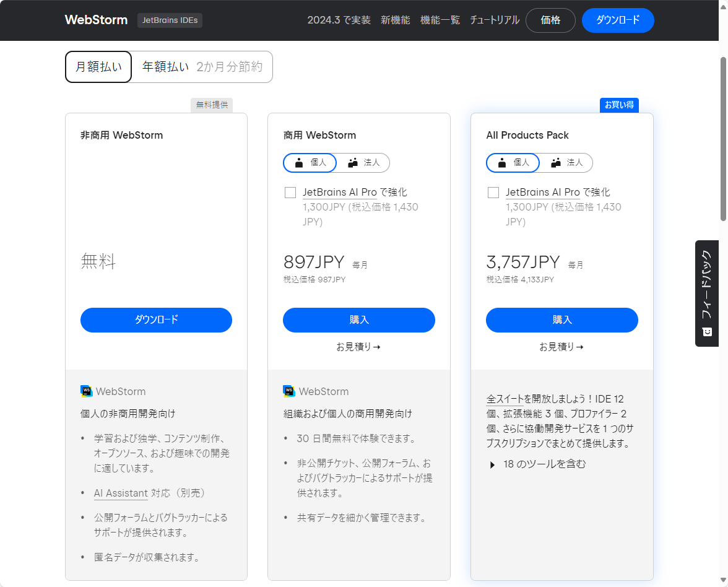Open 機能一覧 in the header
This screenshot has height=587, width=728.
[x=440, y=20]
